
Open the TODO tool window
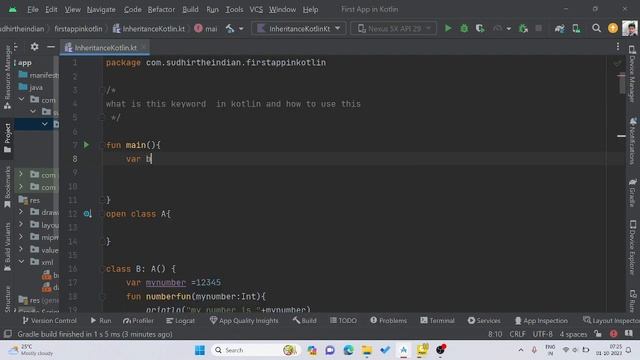(x=343, y=320)
